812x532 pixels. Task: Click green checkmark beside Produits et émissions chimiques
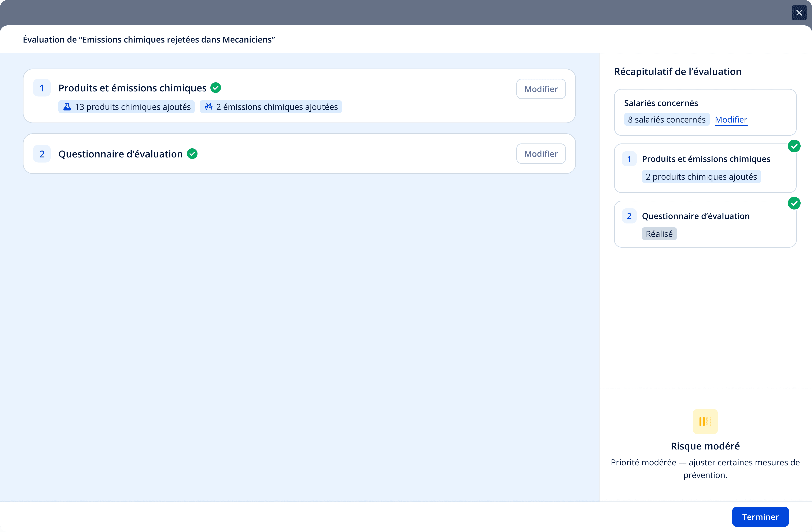point(216,88)
